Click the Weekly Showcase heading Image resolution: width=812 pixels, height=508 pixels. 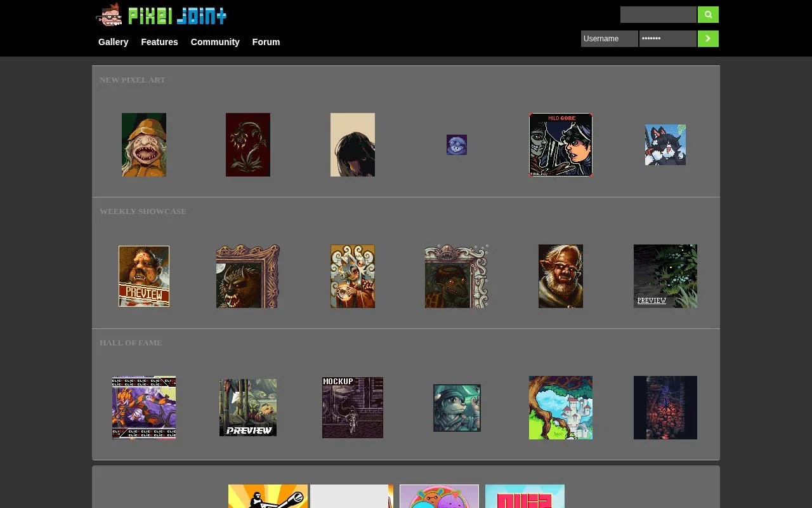pos(143,211)
